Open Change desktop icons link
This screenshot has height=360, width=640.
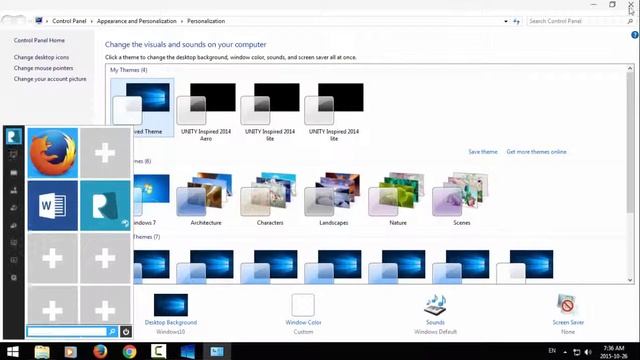(41, 57)
